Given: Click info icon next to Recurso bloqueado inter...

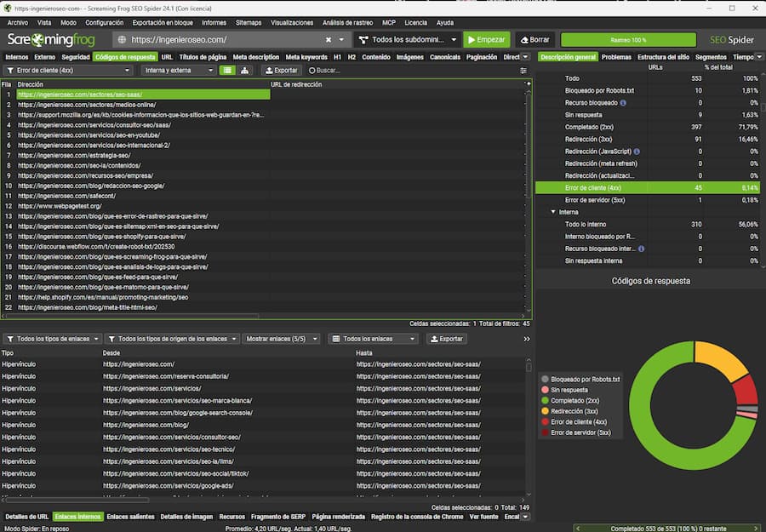Looking at the screenshot, I should coord(641,249).
